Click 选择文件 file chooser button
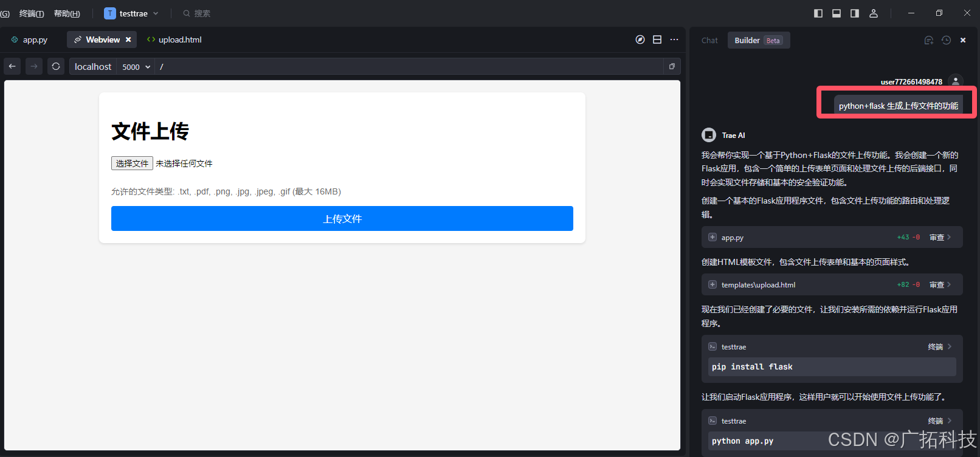Viewport: 980px width, 457px height. click(132, 163)
